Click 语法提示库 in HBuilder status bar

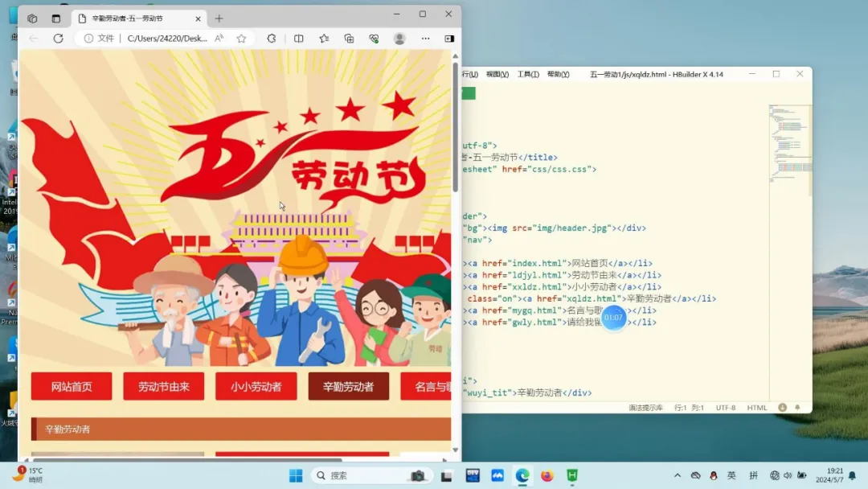point(645,408)
